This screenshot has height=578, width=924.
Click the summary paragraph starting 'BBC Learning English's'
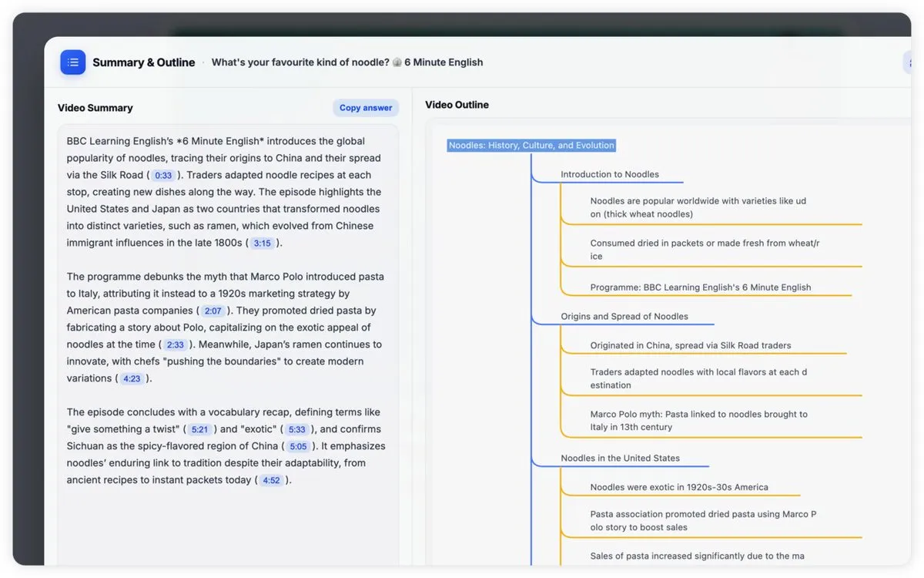[224, 192]
